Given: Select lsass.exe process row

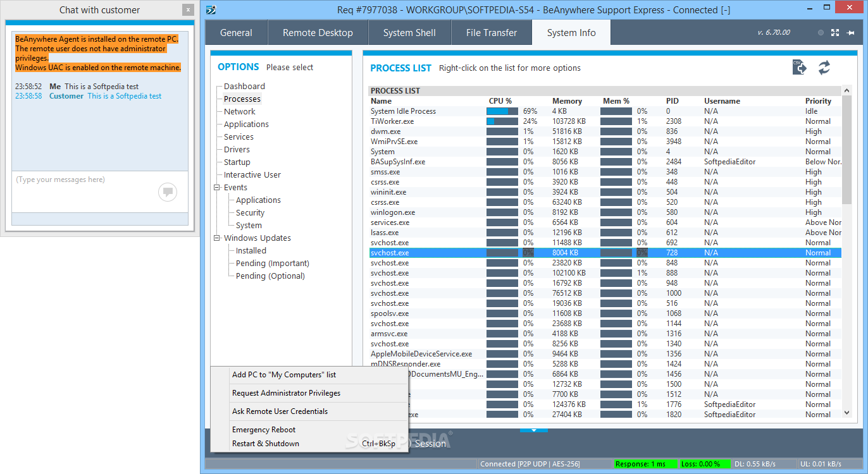Looking at the screenshot, I should pyautogui.click(x=605, y=233).
